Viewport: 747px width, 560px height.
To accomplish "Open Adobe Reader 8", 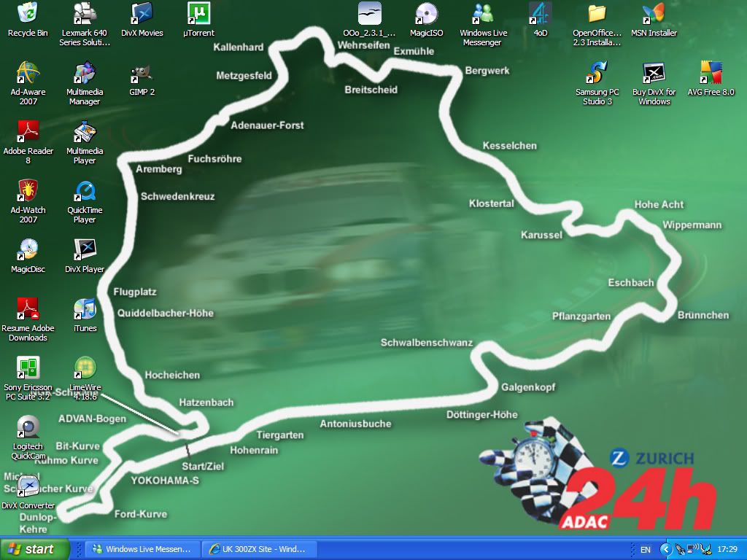I will [27, 131].
